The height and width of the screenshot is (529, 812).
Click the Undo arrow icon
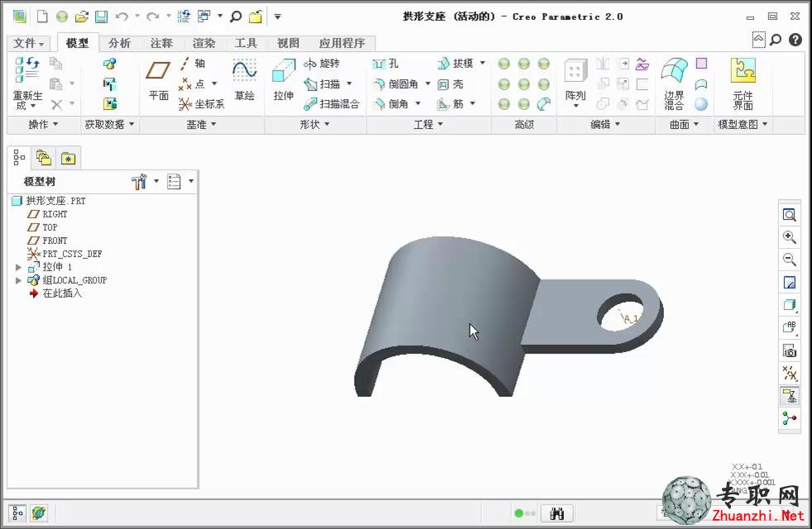(x=122, y=17)
